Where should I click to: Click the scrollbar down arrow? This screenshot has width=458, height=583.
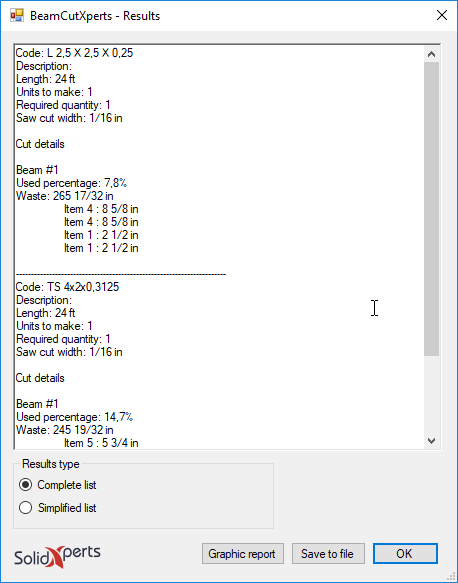tap(431, 441)
